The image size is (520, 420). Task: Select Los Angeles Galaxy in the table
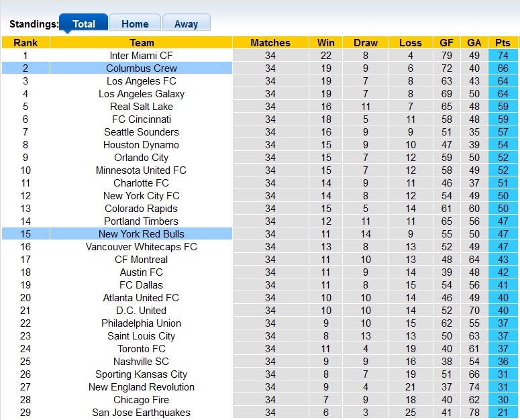click(x=142, y=94)
